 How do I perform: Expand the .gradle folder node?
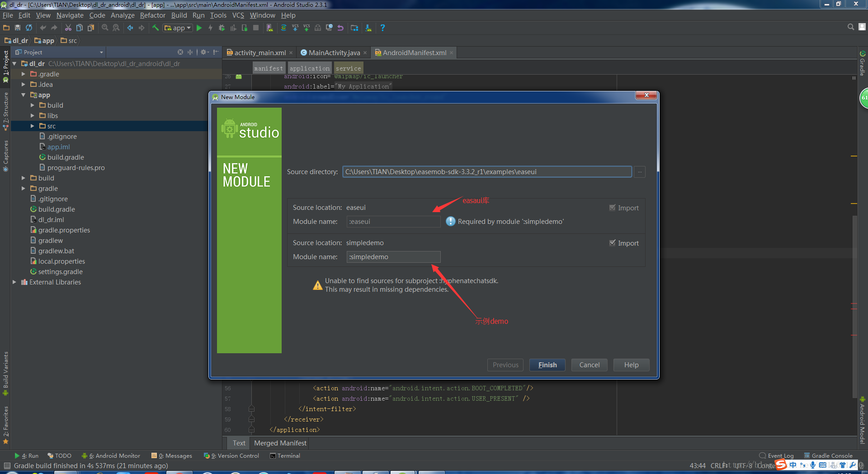tap(23, 74)
